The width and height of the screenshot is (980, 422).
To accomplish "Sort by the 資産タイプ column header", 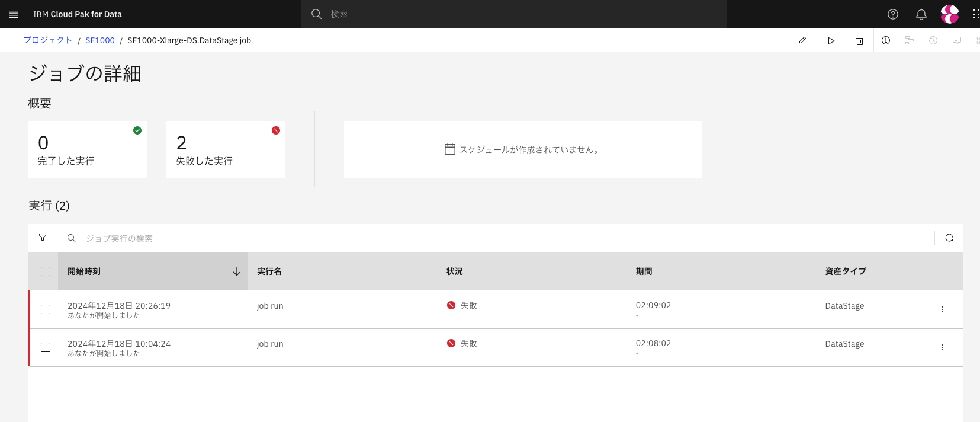I will [846, 271].
